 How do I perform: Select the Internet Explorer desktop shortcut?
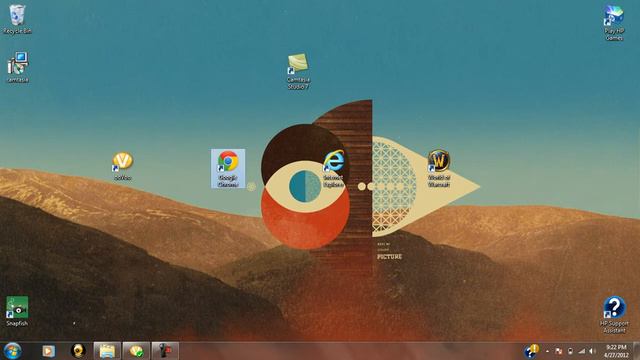coord(333,169)
